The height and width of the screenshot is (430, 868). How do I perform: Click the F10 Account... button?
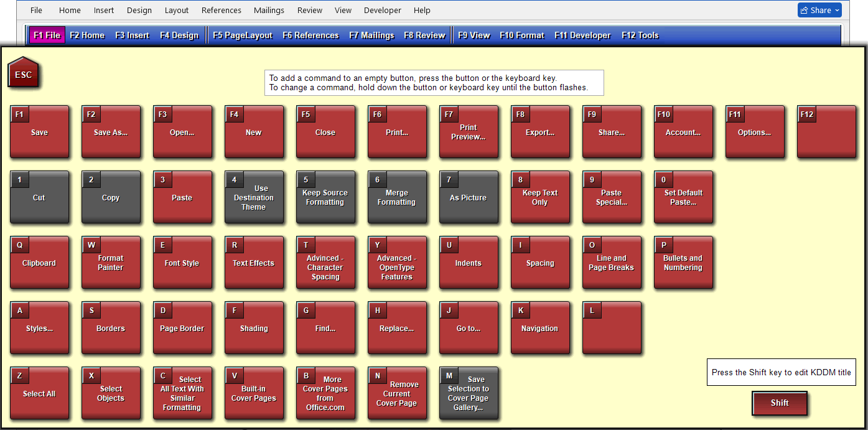(x=683, y=132)
